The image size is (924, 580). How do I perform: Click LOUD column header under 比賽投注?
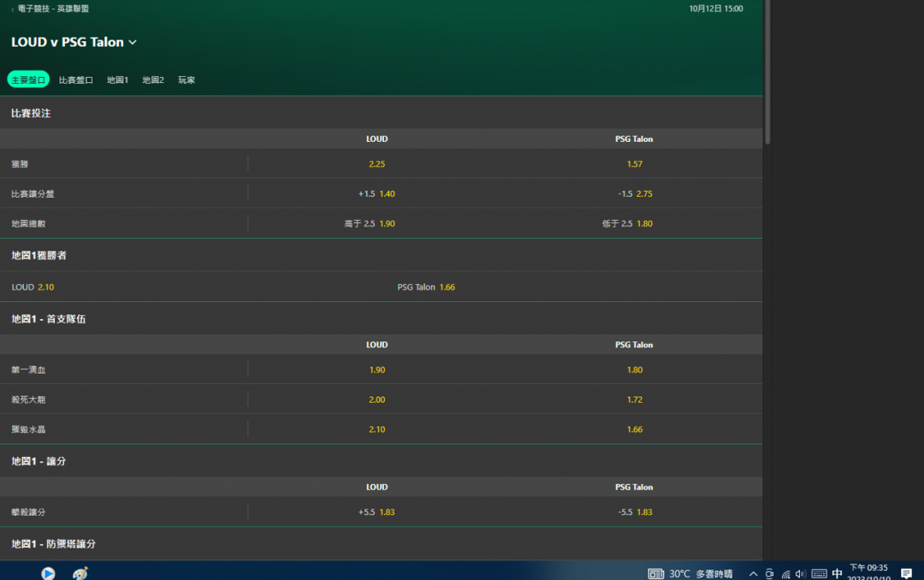377,139
